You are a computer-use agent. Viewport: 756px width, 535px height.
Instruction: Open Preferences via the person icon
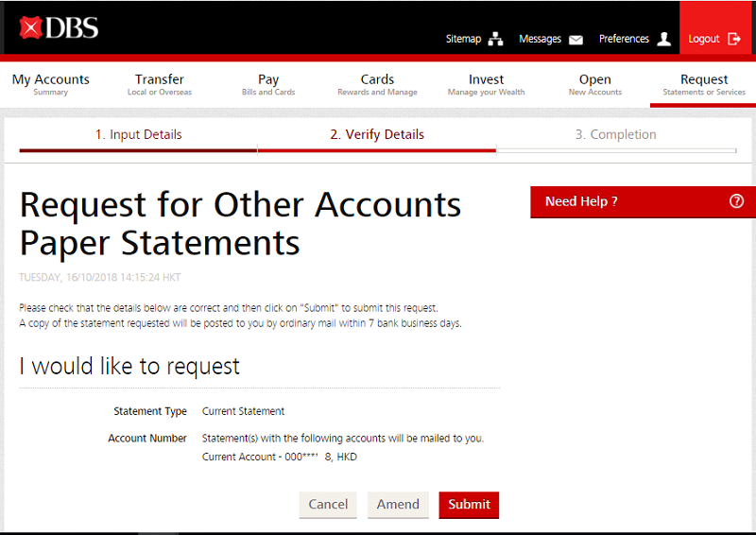663,39
